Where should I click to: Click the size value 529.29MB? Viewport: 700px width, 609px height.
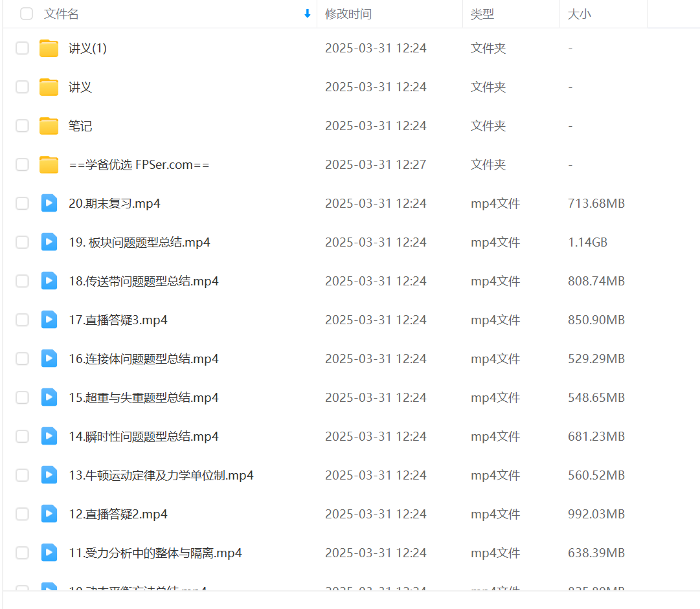click(x=596, y=359)
